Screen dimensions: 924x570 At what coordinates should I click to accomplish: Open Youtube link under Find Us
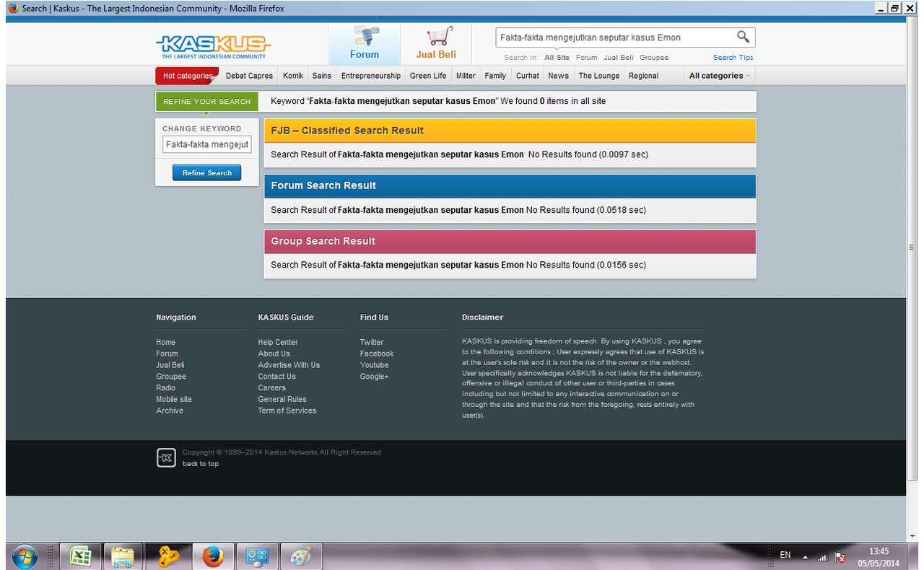375,365
